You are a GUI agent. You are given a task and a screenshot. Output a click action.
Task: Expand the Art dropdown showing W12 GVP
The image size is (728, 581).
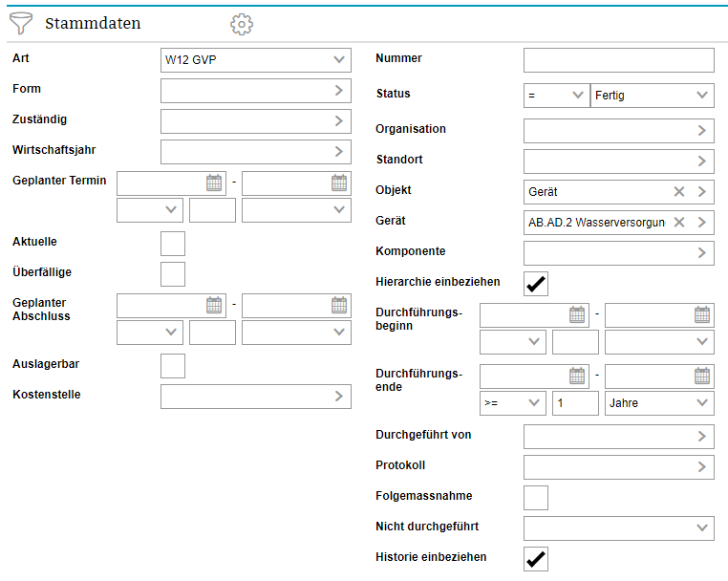click(x=256, y=60)
